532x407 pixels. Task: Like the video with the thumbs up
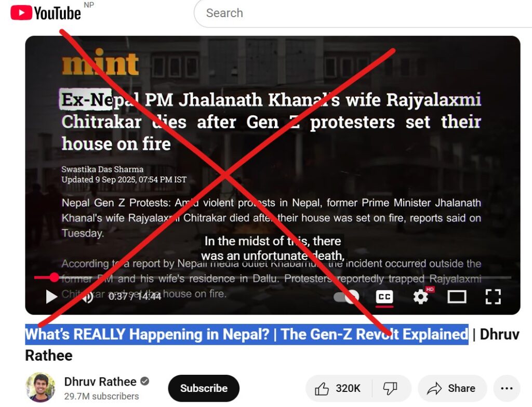(x=338, y=388)
